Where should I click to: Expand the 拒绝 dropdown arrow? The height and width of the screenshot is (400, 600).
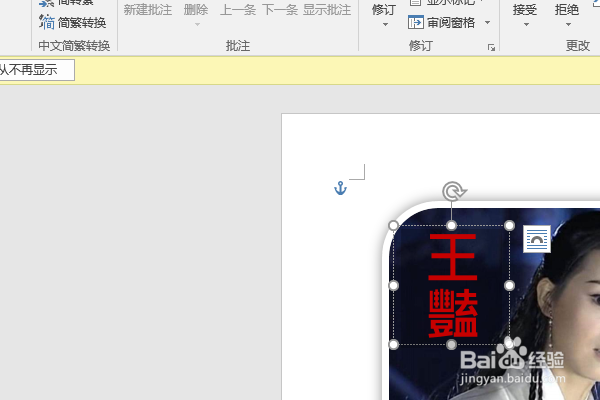(568, 24)
